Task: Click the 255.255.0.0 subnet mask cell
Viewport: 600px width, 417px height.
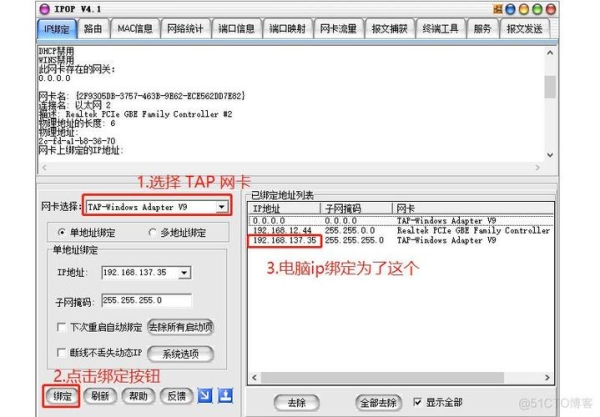Action: pyautogui.click(x=350, y=230)
